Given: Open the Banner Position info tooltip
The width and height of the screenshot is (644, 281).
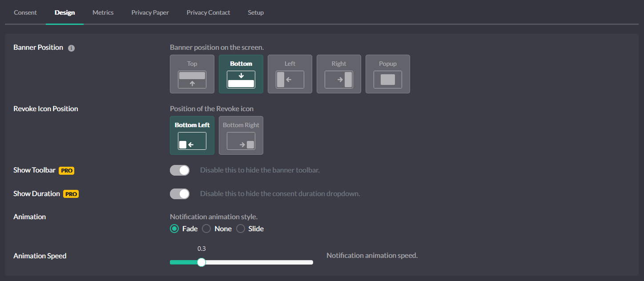Looking at the screenshot, I should (72, 48).
